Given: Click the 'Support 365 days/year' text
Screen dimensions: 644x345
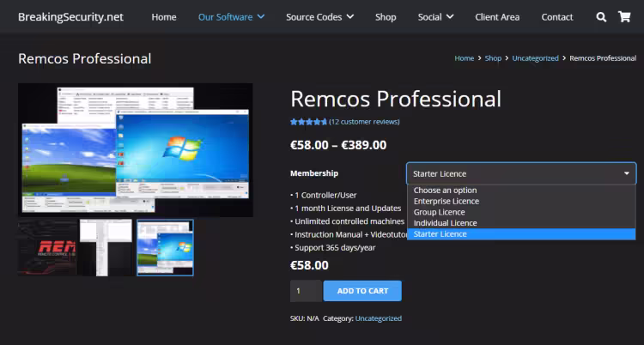Looking at the screenshot, I should (x=333, y=248).
